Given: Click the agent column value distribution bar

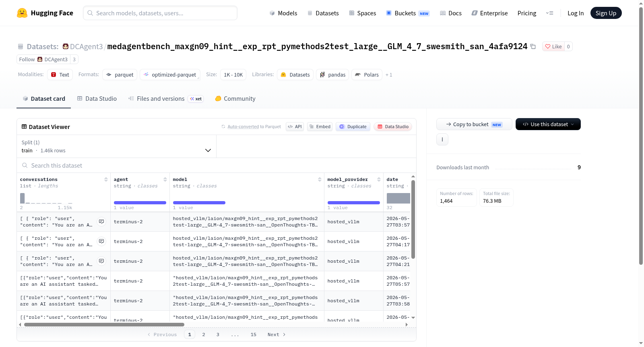Looking at the screenshot, I should click(x=140, y=202).
